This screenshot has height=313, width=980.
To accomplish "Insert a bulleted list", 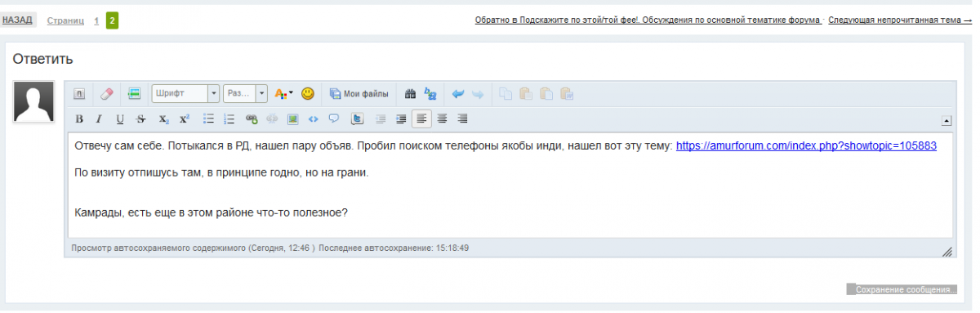I will (x=208, y=119).
